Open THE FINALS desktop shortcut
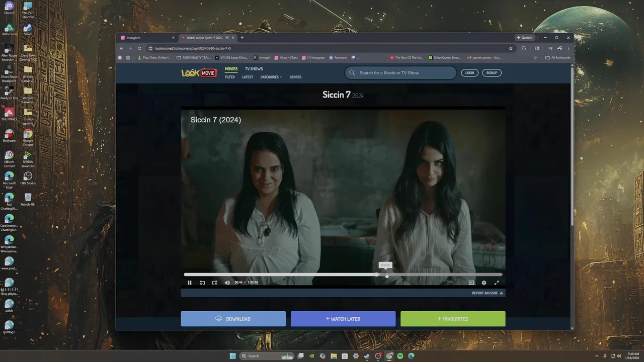Image resolution: width=644 pixels, height=362 pixels. (x=9, y=115)
